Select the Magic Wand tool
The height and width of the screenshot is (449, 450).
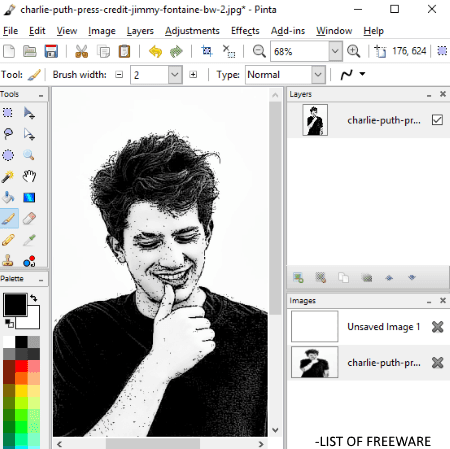[x=8, y=176]
